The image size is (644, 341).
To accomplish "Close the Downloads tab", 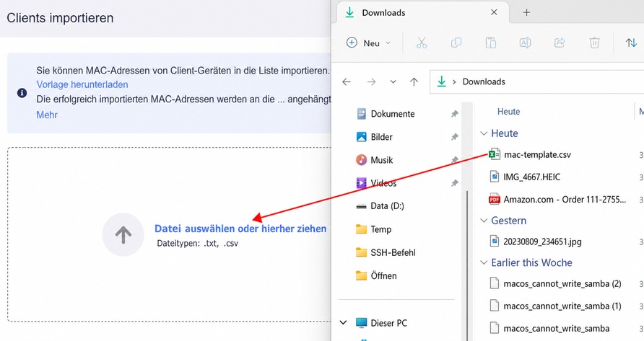I will [x=494, y=12].
